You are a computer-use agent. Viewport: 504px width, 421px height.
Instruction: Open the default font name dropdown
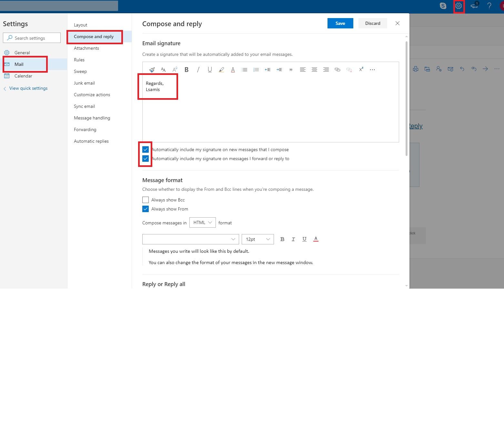[x=191, y=239]
